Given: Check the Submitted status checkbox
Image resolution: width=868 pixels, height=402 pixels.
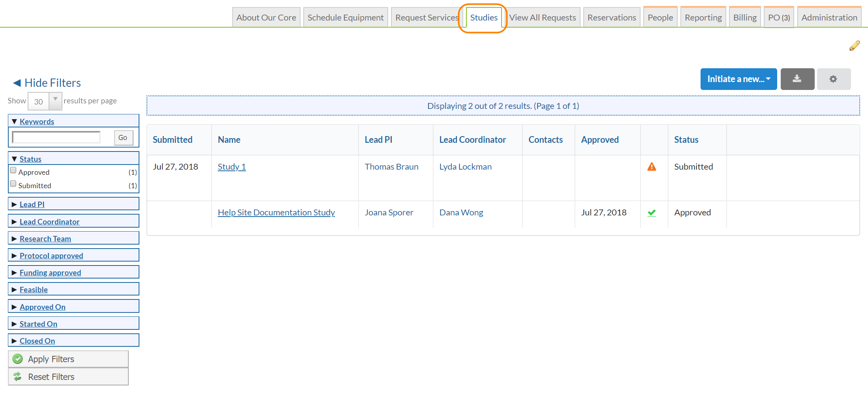Looking at the screenshot, I should (13, 184).
